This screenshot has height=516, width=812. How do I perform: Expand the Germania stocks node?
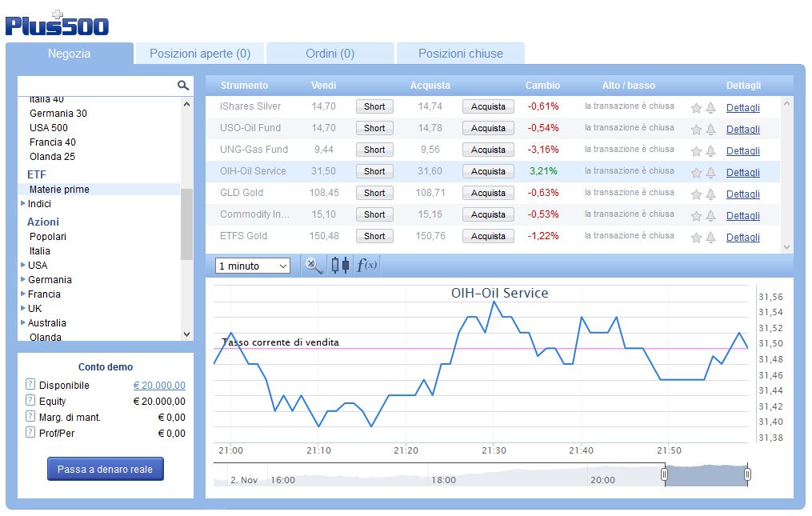(x=22, y=279)
